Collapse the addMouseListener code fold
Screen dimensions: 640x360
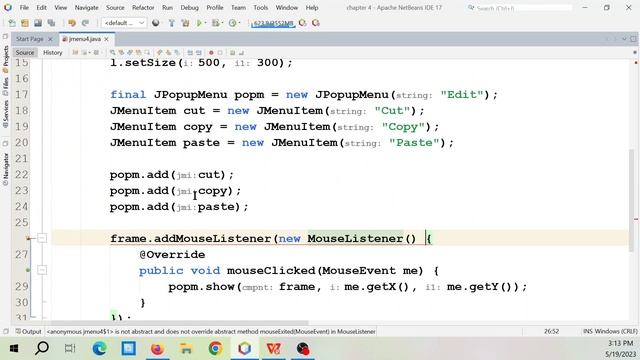42,238
